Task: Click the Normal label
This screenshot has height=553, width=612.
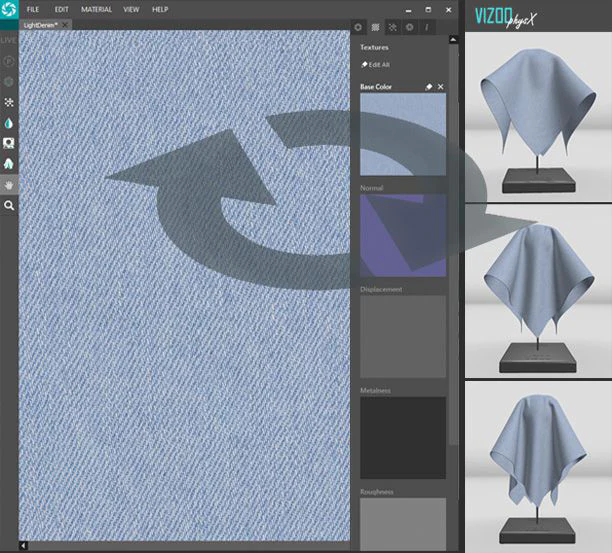Action: [x=372, y=188]
